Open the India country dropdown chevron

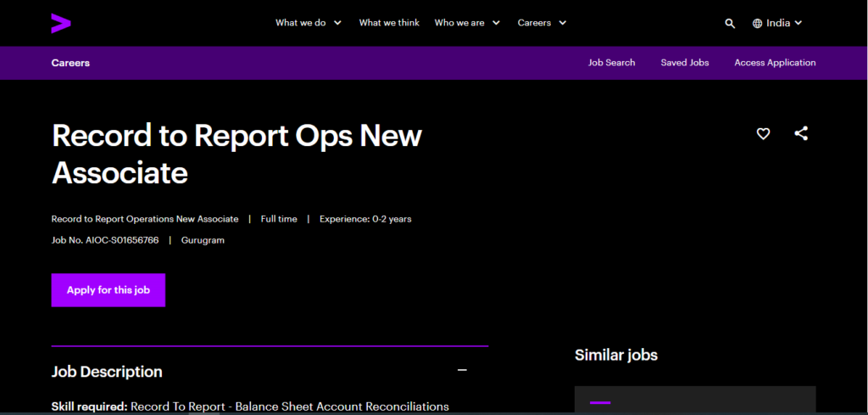(x=798, y=23)
